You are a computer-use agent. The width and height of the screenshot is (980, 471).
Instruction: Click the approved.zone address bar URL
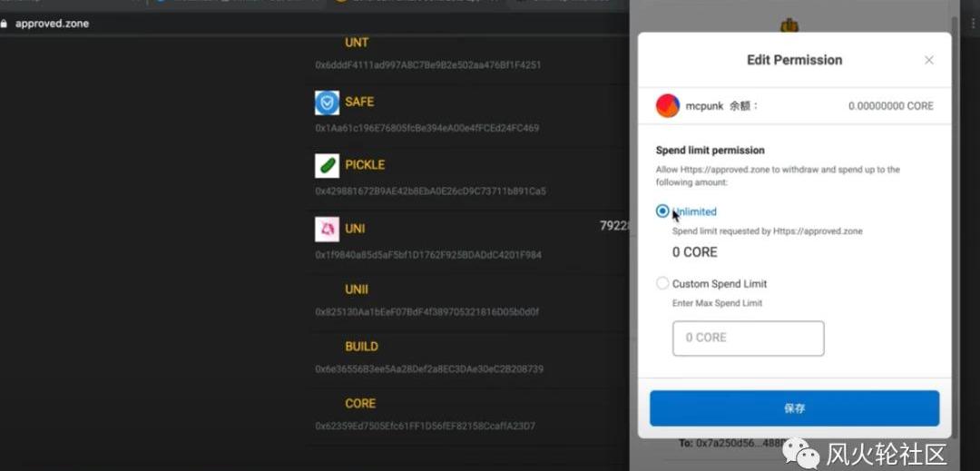(52, 24)
